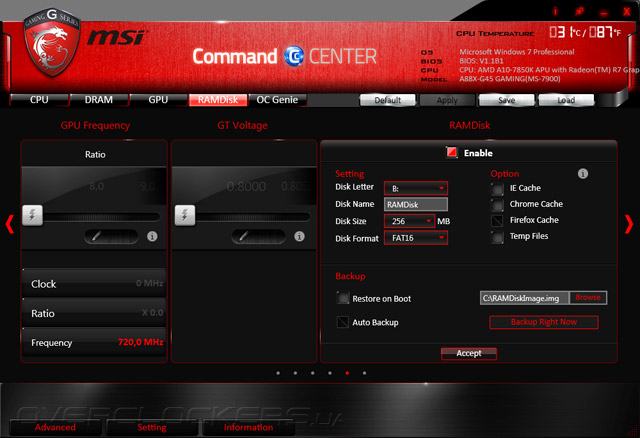Screen dimensions: 640x438
Task: Click GT Voltage slider handle
Action: click(185, 215)
